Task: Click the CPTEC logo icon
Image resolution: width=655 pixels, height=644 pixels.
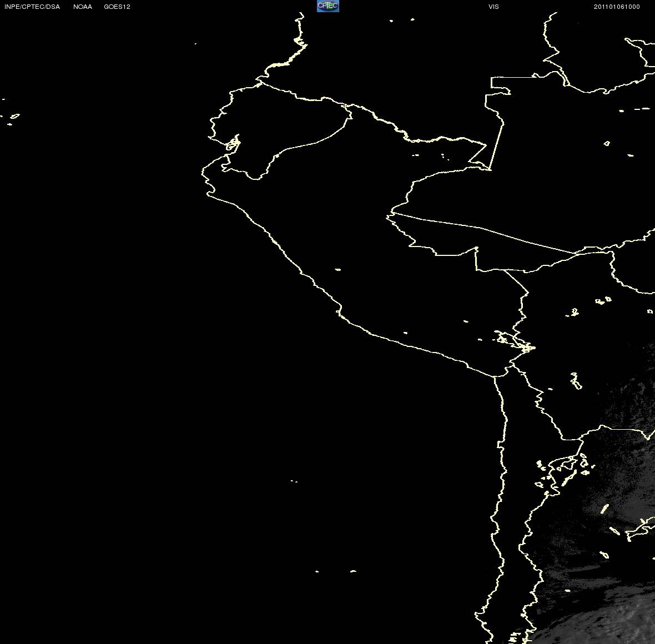Action: click(x=328, y=6)
